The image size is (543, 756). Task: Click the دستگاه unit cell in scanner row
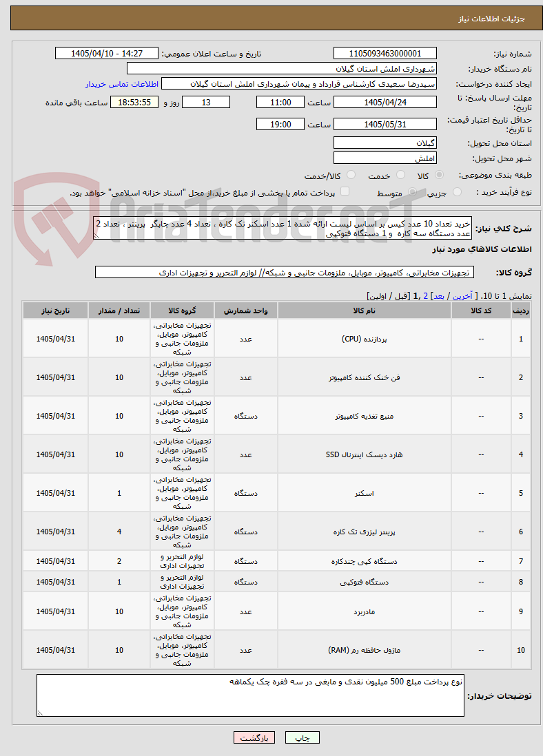click(246, 493)
